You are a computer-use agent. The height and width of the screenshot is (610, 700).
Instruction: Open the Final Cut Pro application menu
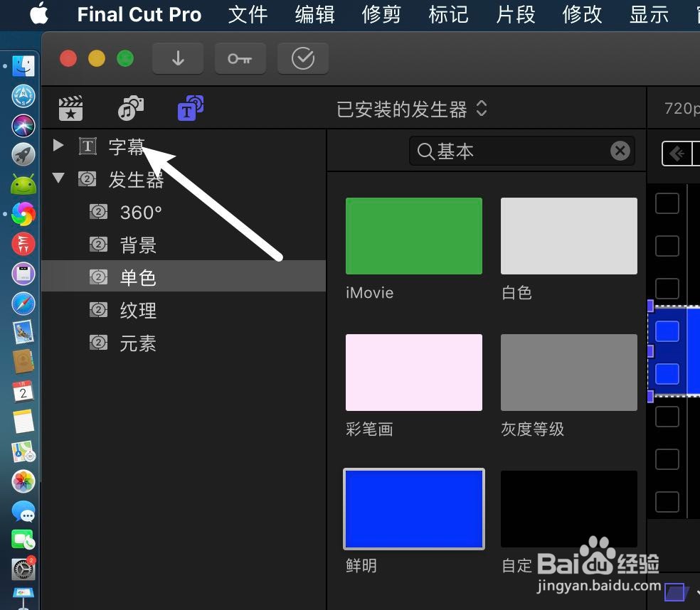click(139, 14)
